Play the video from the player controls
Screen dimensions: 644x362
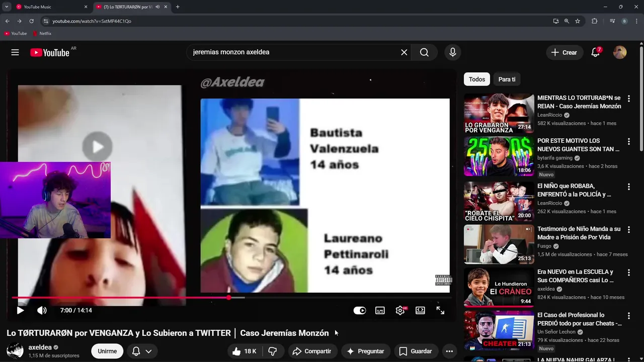click(x=20, y=310)
